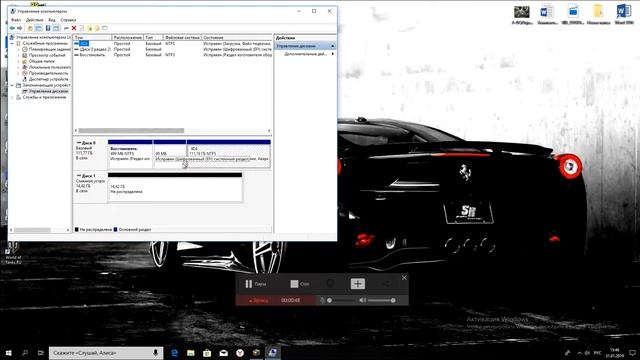This screenshot has width=640, height=360.
Task: Select Общие папки in the tree
Action: click(38, 61)
